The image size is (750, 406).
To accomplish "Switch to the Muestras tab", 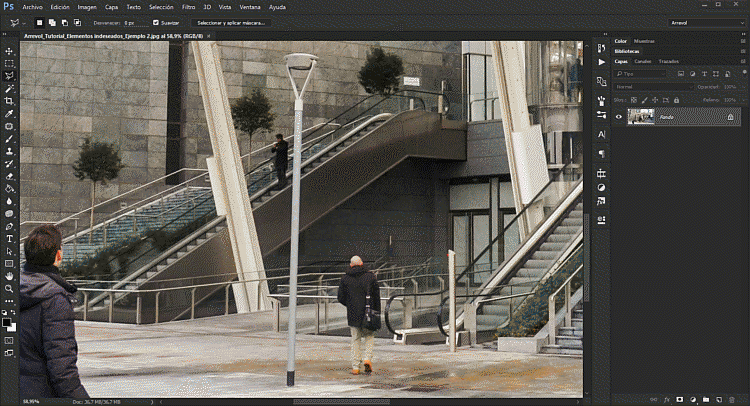I will [x=644, y=41].
